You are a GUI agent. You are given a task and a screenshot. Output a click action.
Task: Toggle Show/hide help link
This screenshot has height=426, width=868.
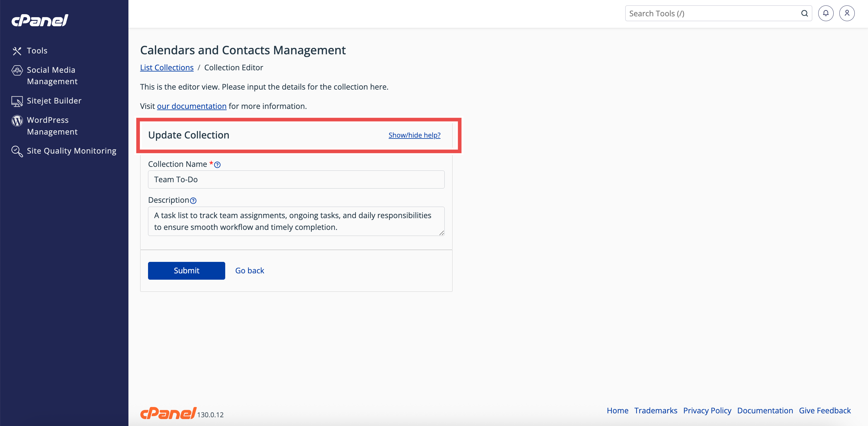414,135
